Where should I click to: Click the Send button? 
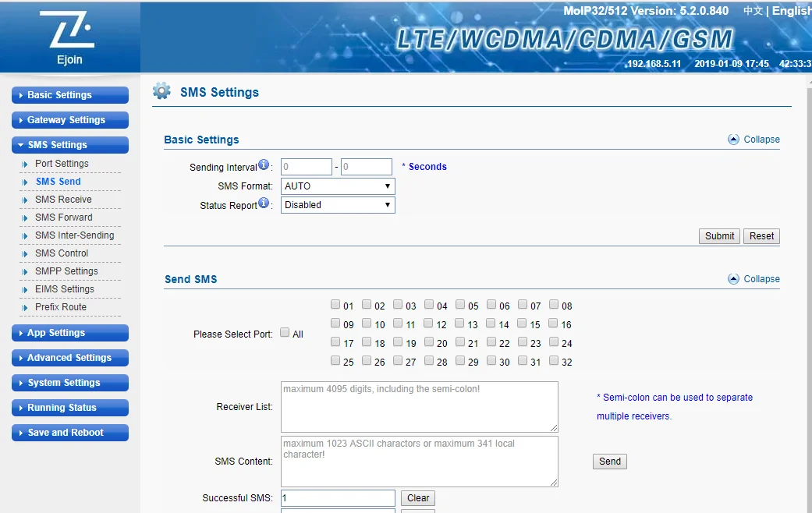coord(609,462)
